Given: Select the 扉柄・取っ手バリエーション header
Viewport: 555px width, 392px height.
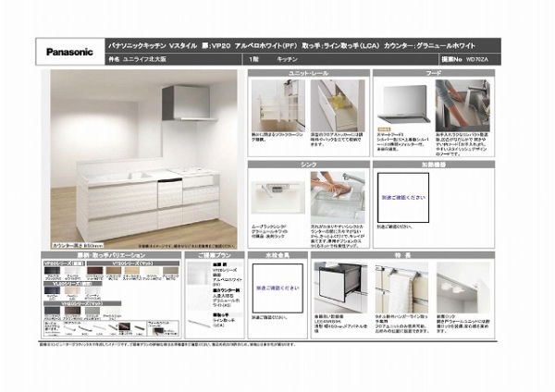Looking at the screenshot, I should coord(111,255).
